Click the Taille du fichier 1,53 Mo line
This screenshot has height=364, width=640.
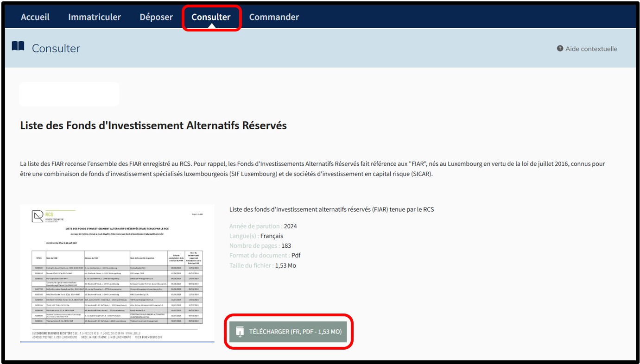(262, 265)
